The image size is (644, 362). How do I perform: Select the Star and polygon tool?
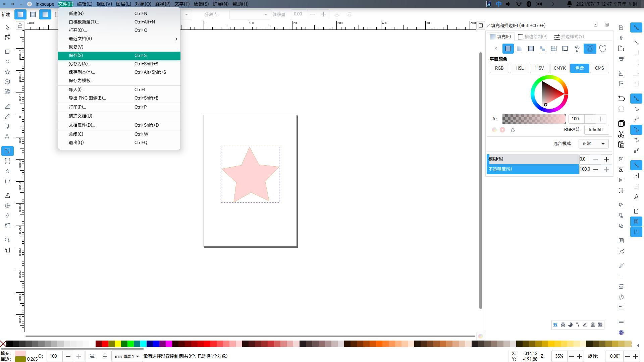7,72
